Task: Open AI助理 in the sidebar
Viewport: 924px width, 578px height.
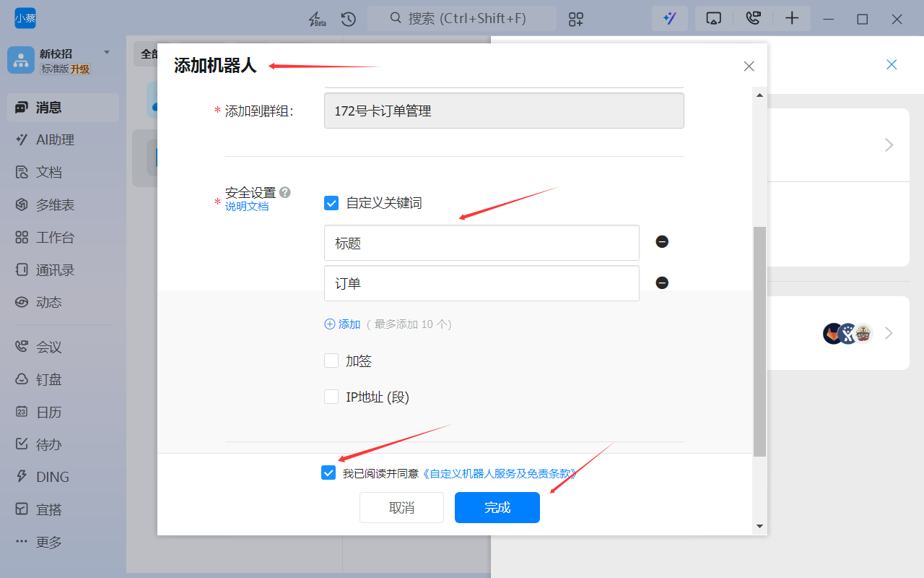Action: [63, 140]
